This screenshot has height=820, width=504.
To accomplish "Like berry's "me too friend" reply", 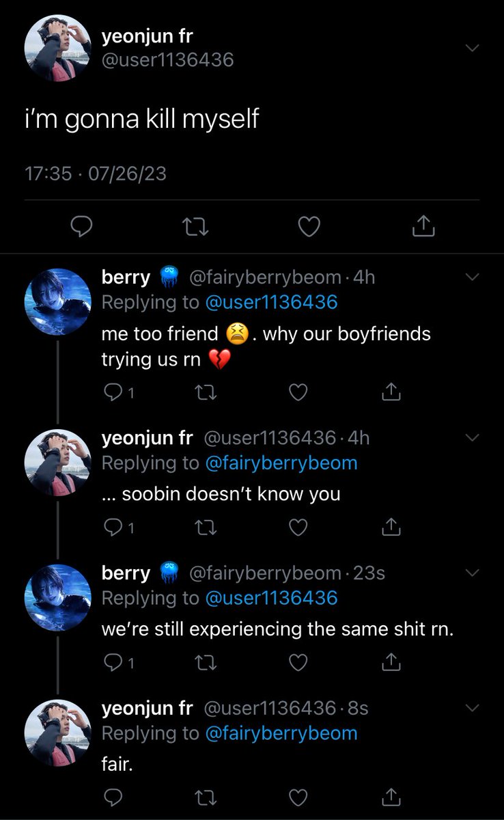I will point(298,392).
